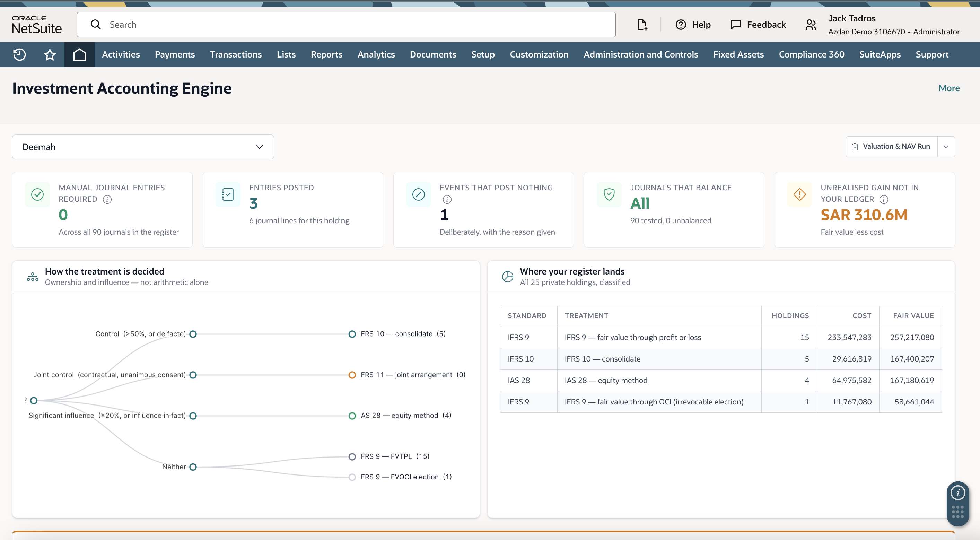Open the Fixed Assets menu

coord(738,54)
